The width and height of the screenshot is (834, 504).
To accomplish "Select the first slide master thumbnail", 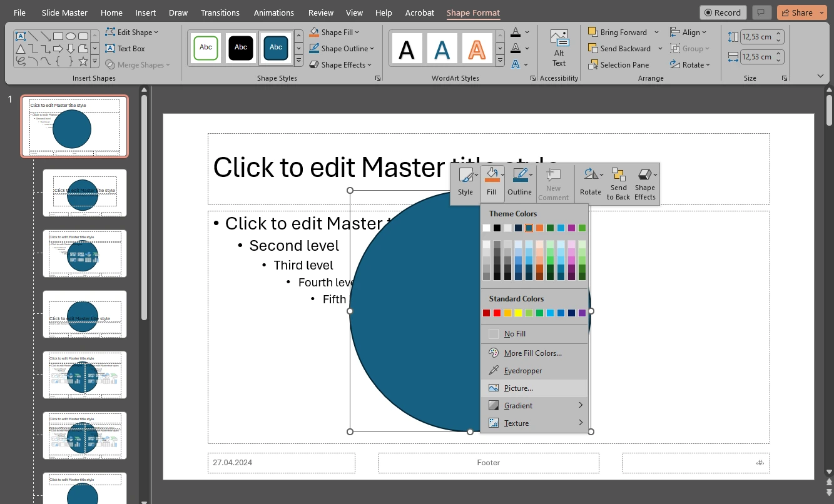I will point(74,126).
